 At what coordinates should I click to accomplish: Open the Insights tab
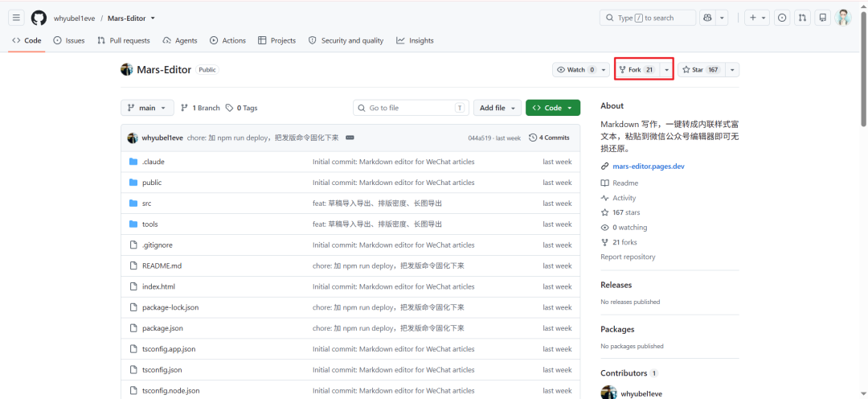[416, 40]
